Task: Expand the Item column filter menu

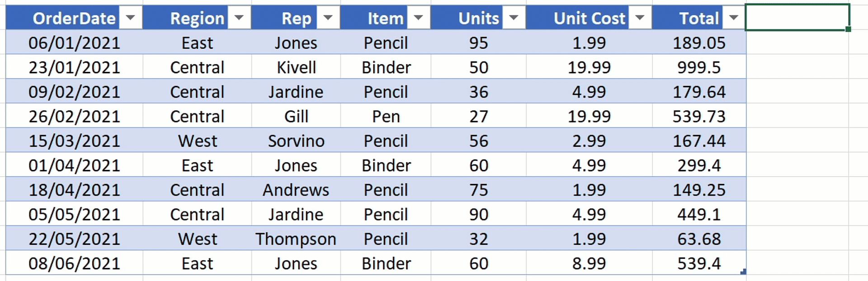Action: pos(419,18)
